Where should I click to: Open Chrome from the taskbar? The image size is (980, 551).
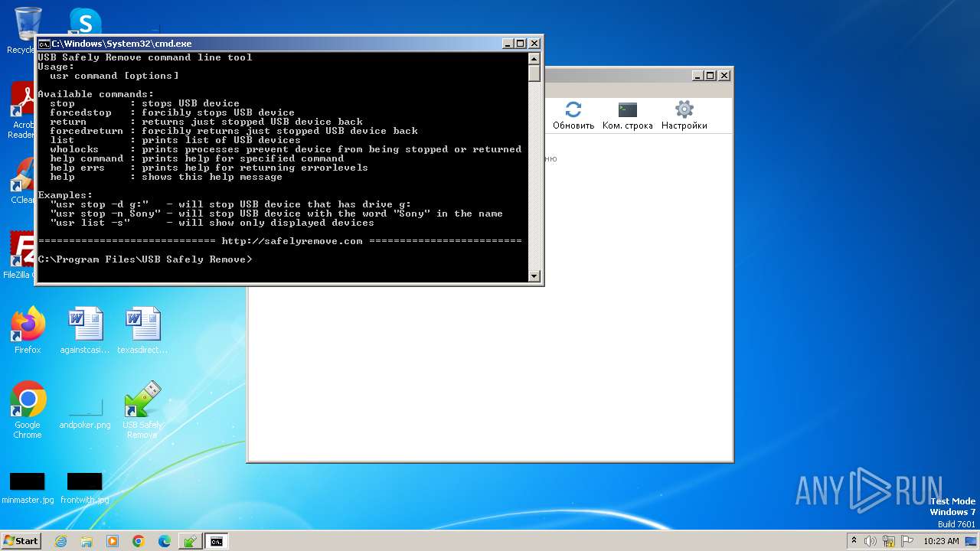139,541
